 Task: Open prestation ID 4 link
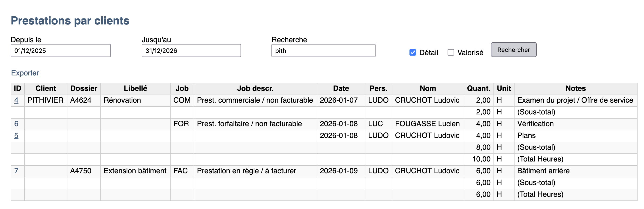coord(16,100)
